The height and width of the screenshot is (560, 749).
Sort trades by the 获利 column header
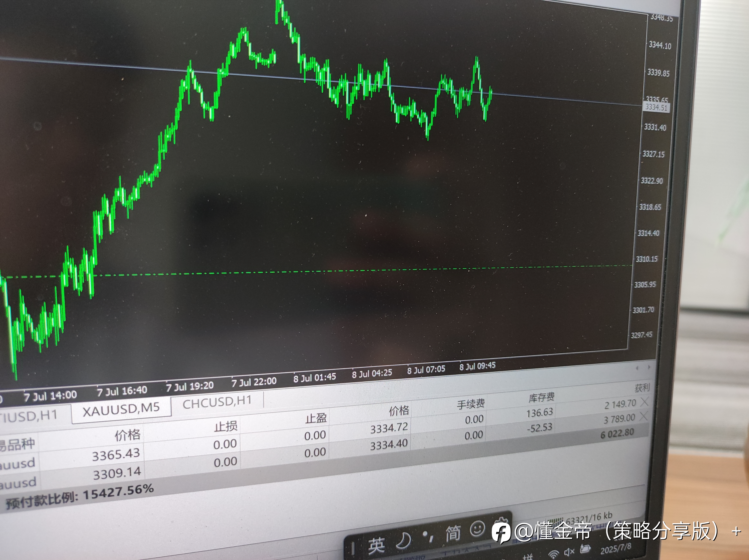tap(642, 388)
